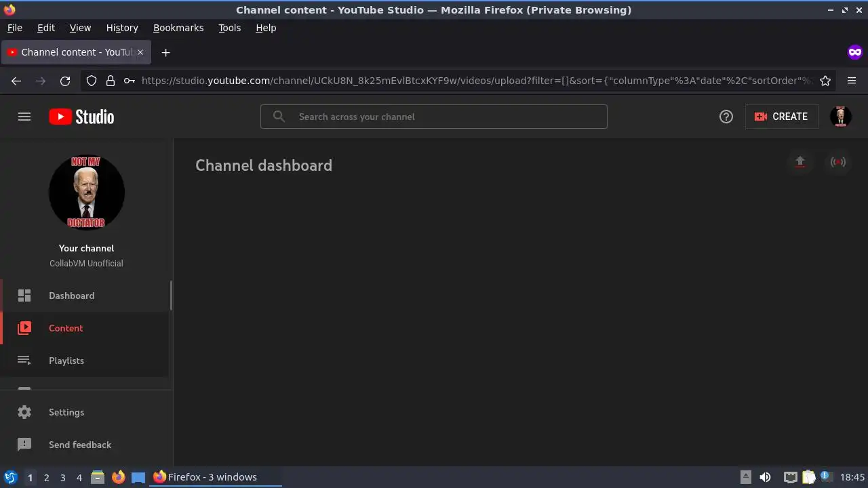Select Content in the sidebar
868x488 pixels.
click(85, 328)
